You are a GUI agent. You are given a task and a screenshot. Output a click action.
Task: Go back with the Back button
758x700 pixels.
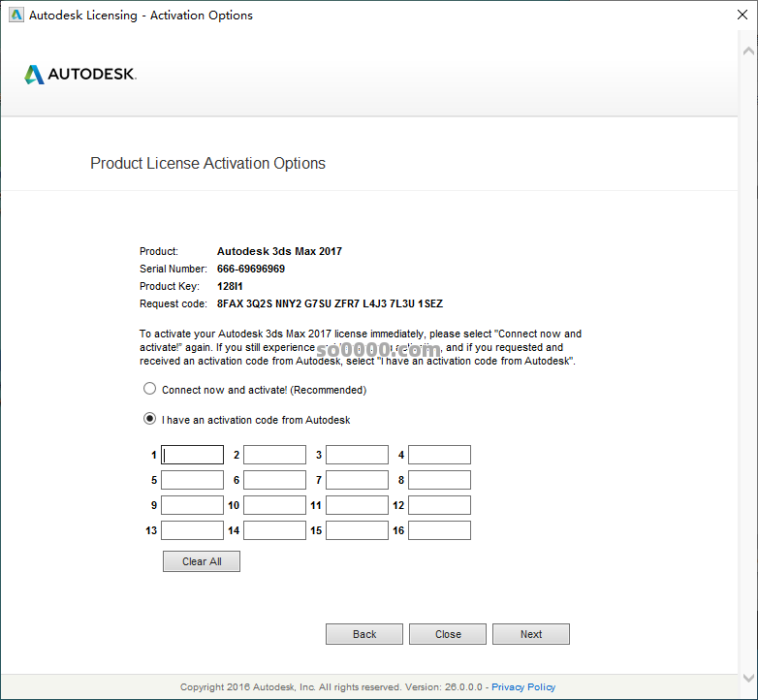coord(364,634)
